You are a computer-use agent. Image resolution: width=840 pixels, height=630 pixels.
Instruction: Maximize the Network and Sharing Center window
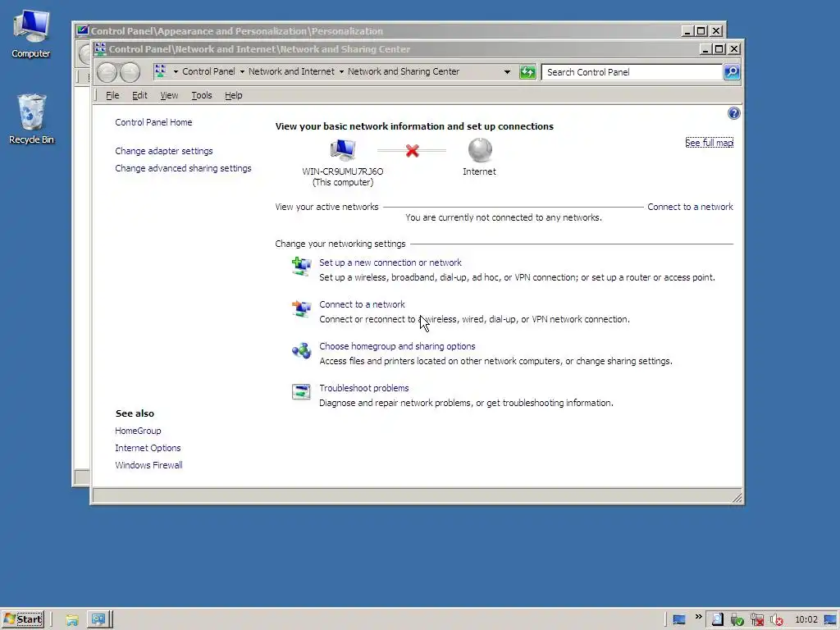point(719,49)
